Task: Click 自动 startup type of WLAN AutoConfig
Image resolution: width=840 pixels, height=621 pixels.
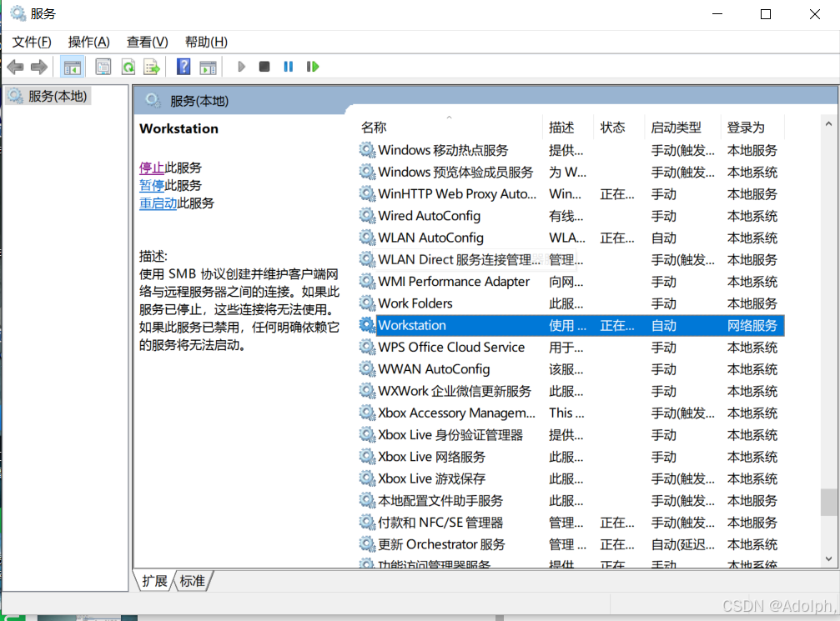Action: (664, 238)
